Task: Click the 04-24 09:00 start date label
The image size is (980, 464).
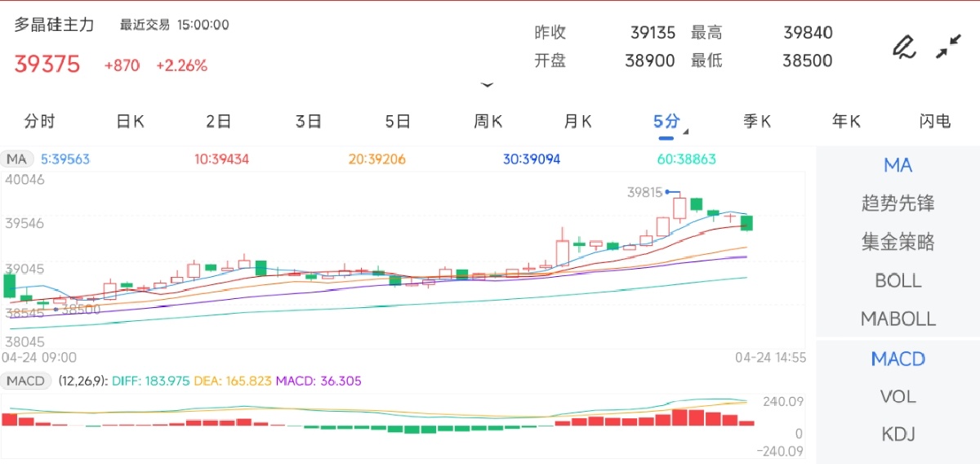Action: click(39, 358)
